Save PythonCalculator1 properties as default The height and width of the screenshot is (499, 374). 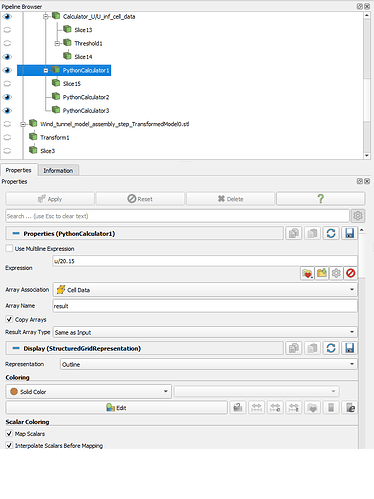click(349, 233)
